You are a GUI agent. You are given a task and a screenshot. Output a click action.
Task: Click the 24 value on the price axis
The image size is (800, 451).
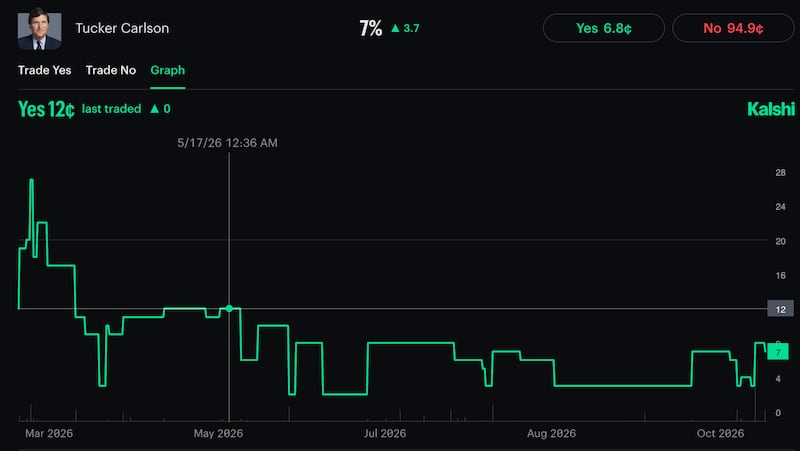781,207
